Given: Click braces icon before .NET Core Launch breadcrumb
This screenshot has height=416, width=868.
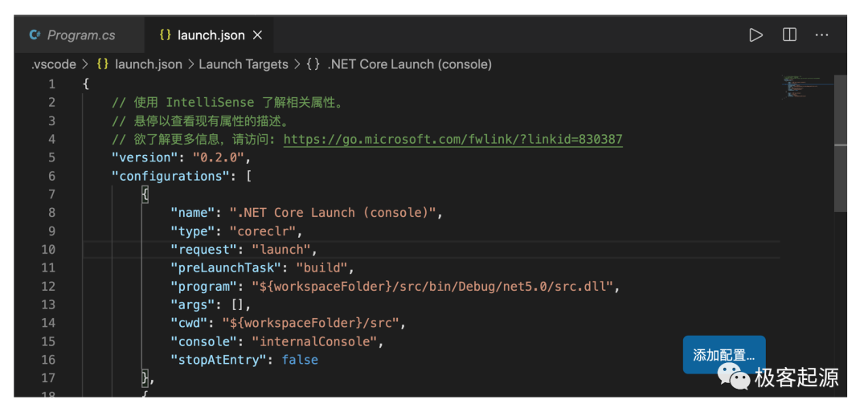Looking at the screenshot, I should (313, 64).
